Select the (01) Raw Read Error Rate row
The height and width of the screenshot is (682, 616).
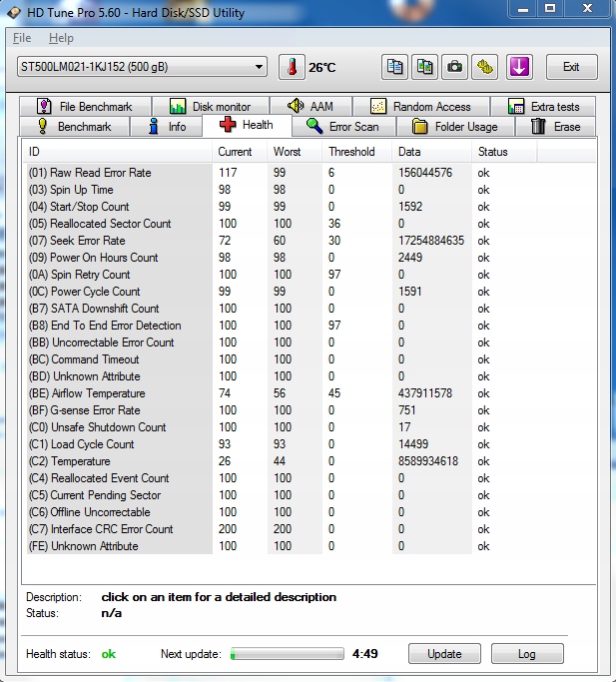coord(282,173)
